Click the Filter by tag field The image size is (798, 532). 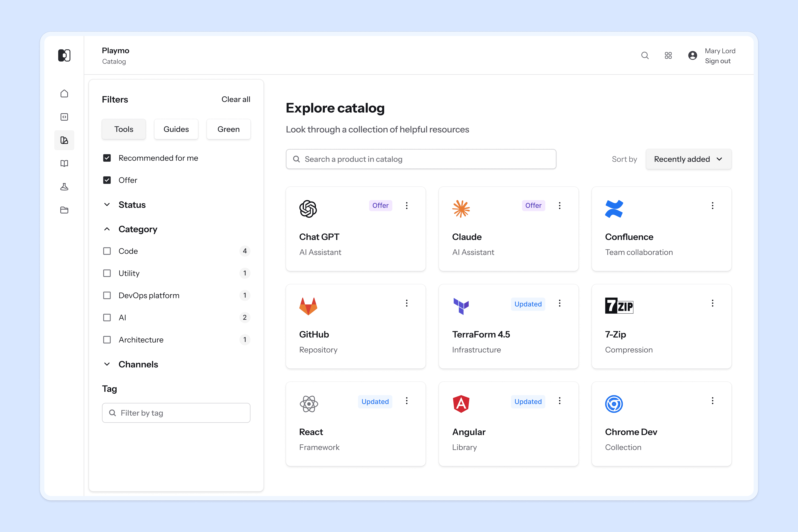[176, 413]
